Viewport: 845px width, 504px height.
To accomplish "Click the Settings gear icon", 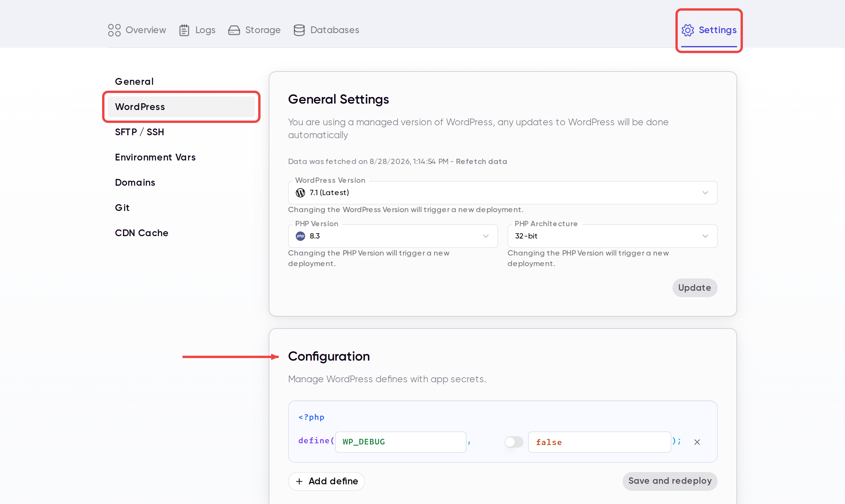I will (x=688, y=30).
